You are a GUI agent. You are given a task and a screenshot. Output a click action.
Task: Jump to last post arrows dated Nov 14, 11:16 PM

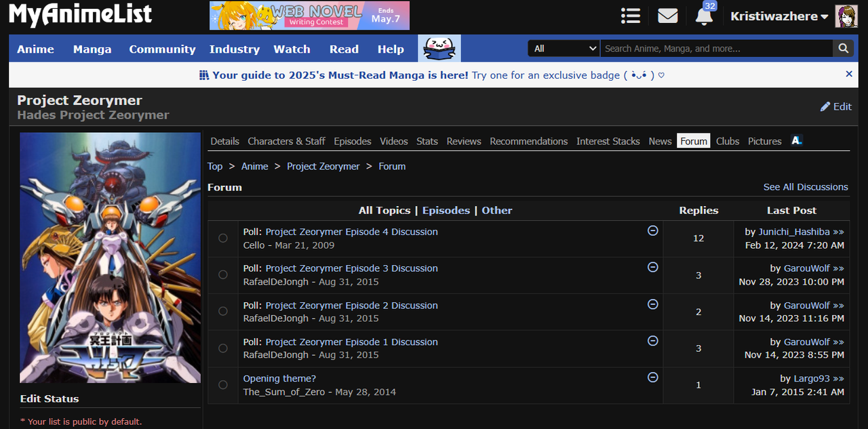(x=839, y=306)
